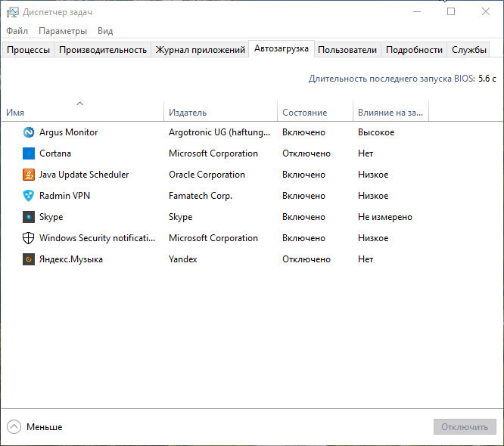Select Windows Security notificati... entry
The image size is (504, 446).
pos(97,238)
